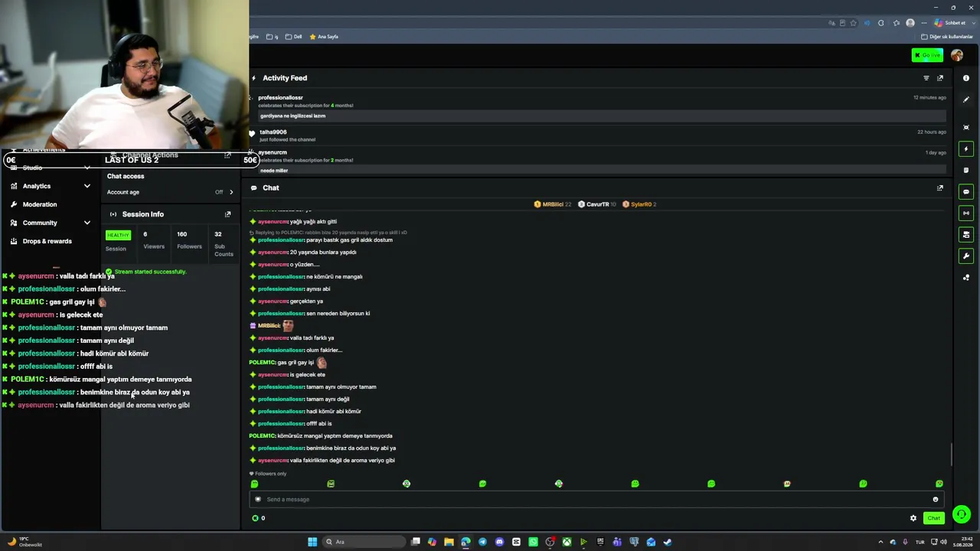980x551 pixels.
Task: Click the green support headset button
Action: [961, 514]
